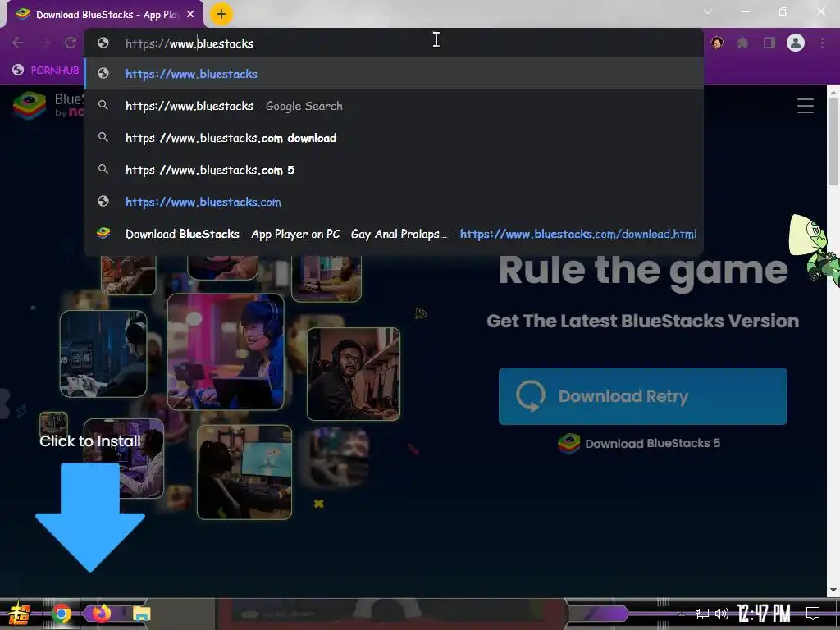Click the extension avatar icon in toolbar
This screenshot has width=840, height=630.
[717, 43]
